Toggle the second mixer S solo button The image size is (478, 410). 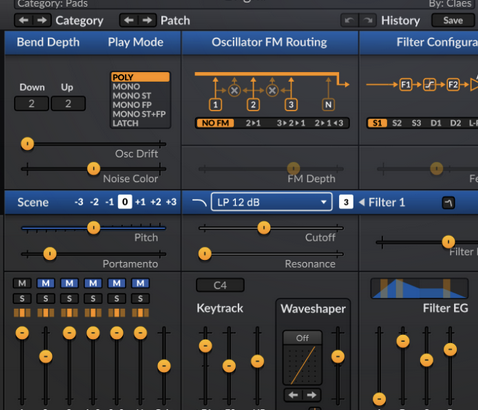pyautogui.click(x=46, y=298)
